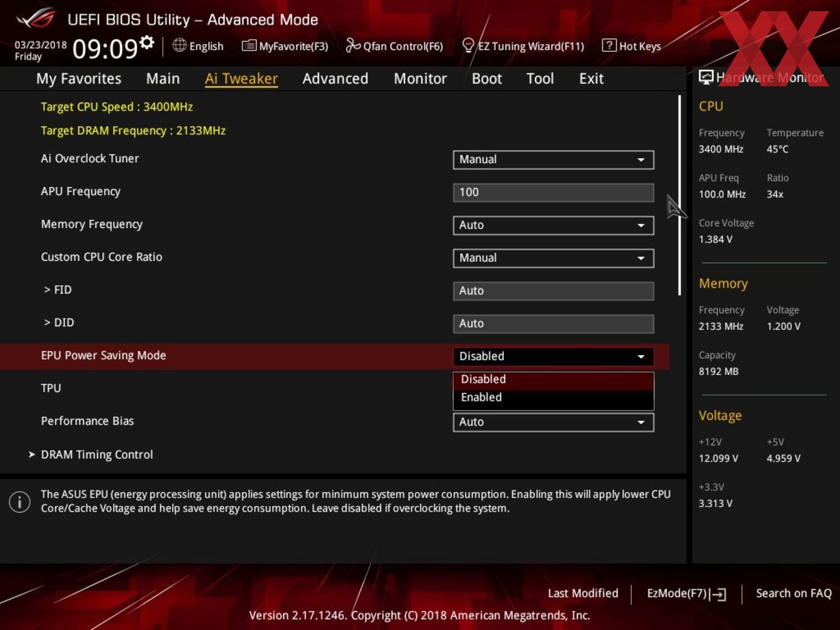Choose Disabled in the EPU list
Image resolution: width=840 pixels, height=630 pixels.
pos(553,380)
